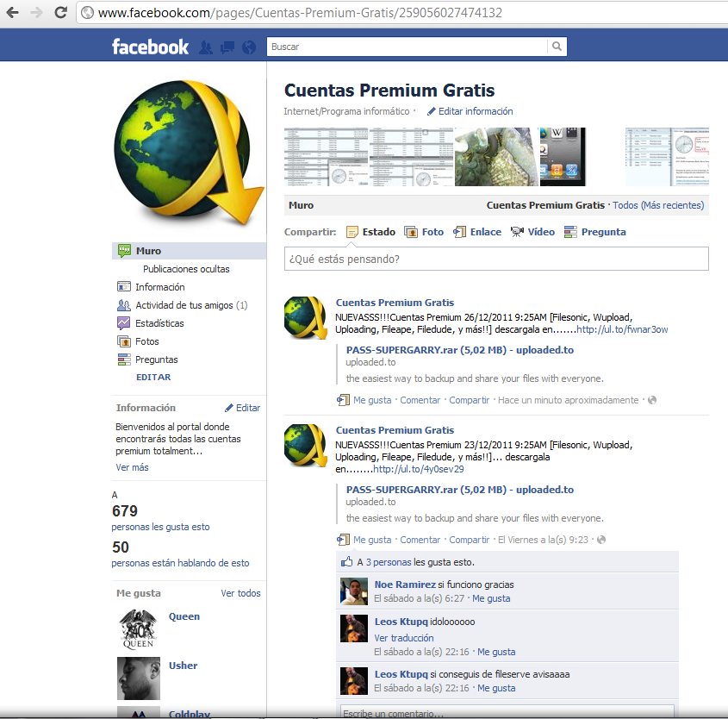728x719 pixels.
Task: Click the search magnifier button
Action: (x=557, y=47)
